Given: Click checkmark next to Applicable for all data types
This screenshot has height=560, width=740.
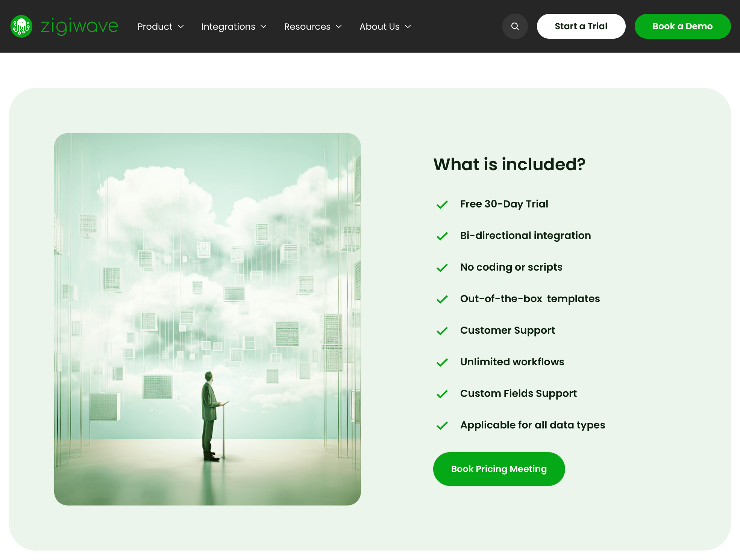Looking at the screenshot, I should 442,425.
